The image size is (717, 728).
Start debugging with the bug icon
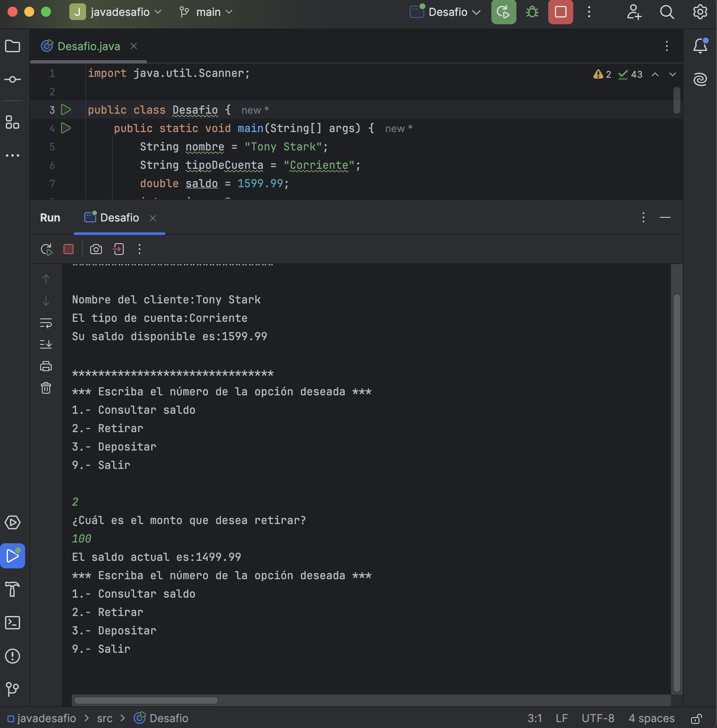coord(532,12)
